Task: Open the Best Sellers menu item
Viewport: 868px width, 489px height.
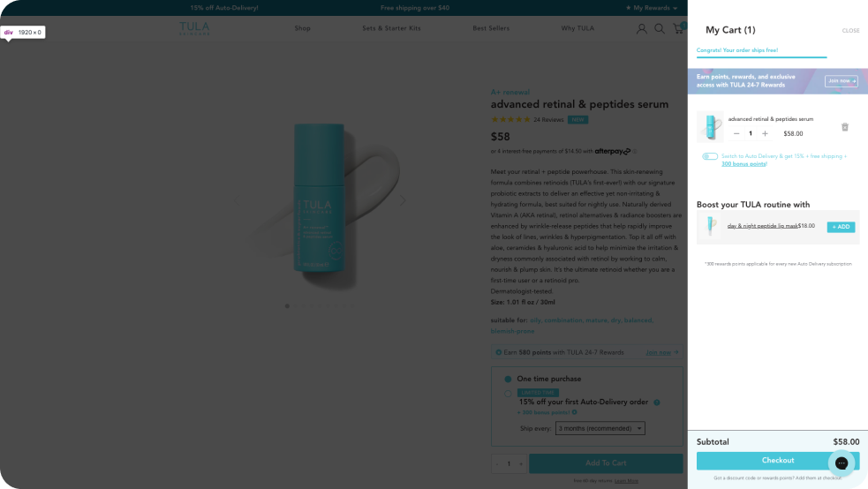Action: coord(491,28)
